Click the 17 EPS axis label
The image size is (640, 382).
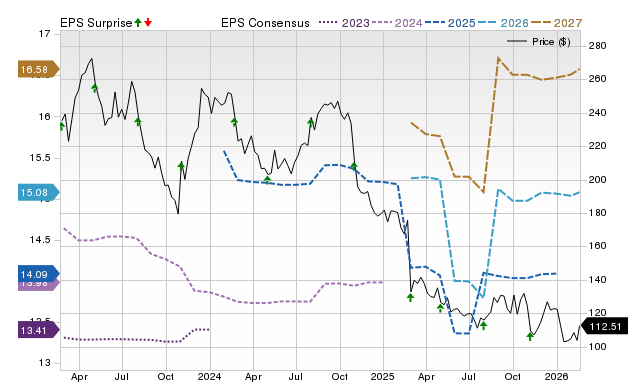(44, 34)
